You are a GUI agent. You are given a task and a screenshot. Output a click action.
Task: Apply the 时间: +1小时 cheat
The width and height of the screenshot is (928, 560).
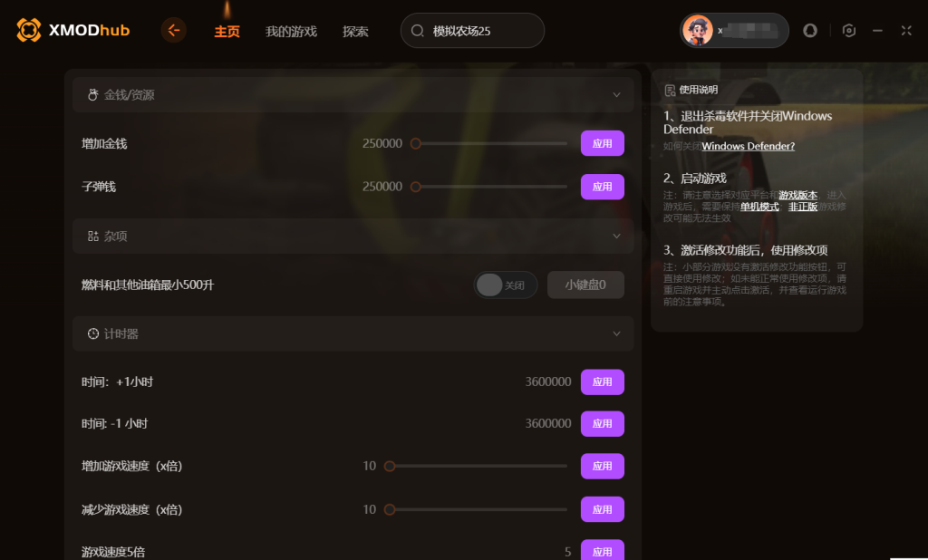point(602,381)
